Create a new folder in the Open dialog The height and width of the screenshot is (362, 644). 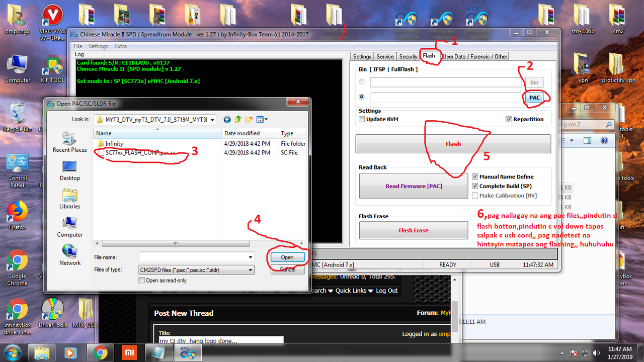click(249, 120)
